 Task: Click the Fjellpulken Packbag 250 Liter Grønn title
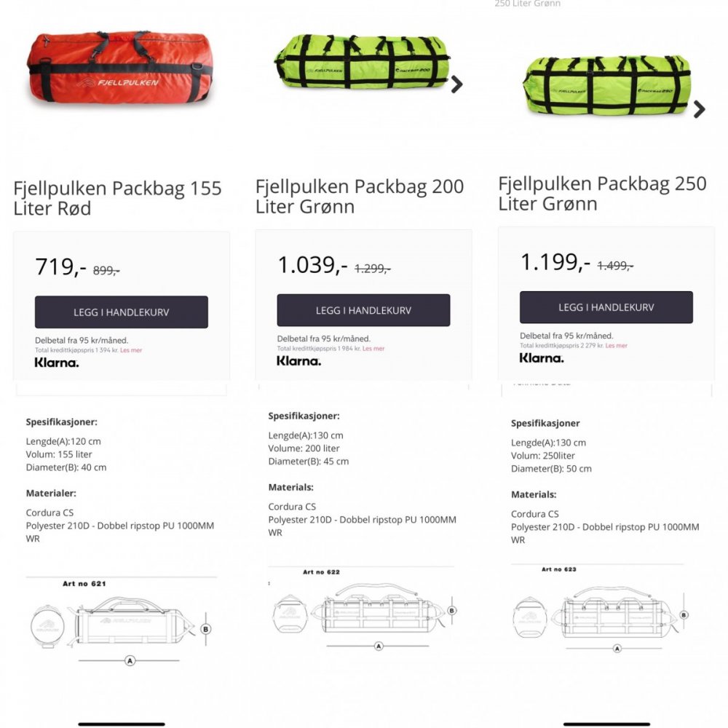click(602, 193)
